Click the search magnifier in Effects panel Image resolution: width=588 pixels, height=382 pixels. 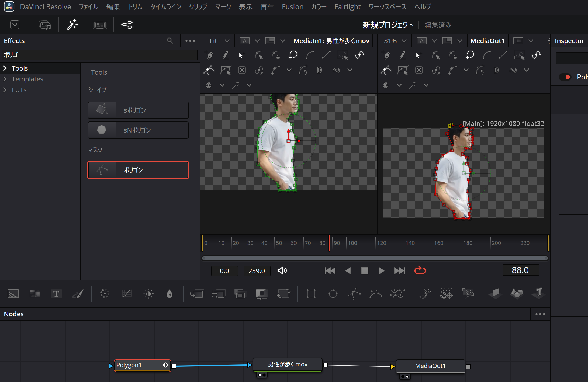[170, 41]
